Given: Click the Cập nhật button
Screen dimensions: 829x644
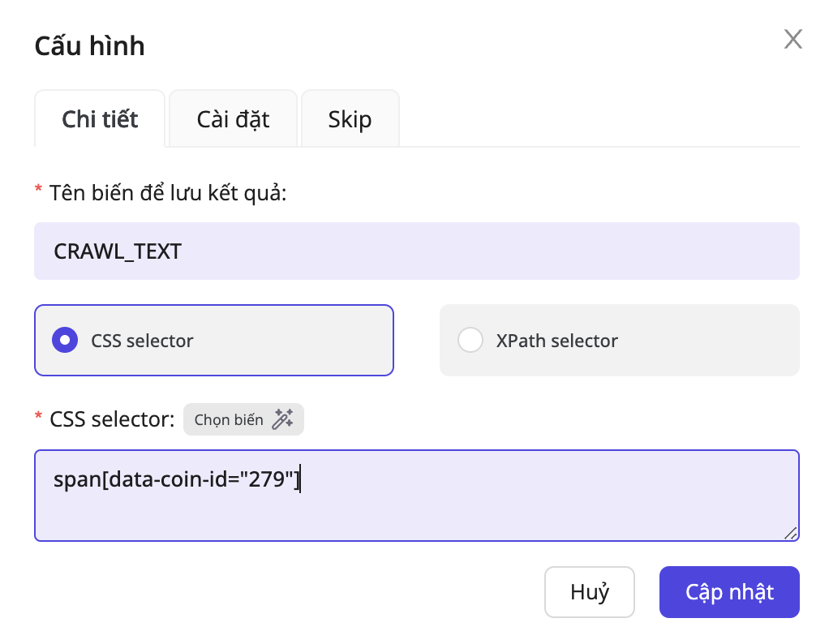Looking at the screenshot, I should 729,592.
